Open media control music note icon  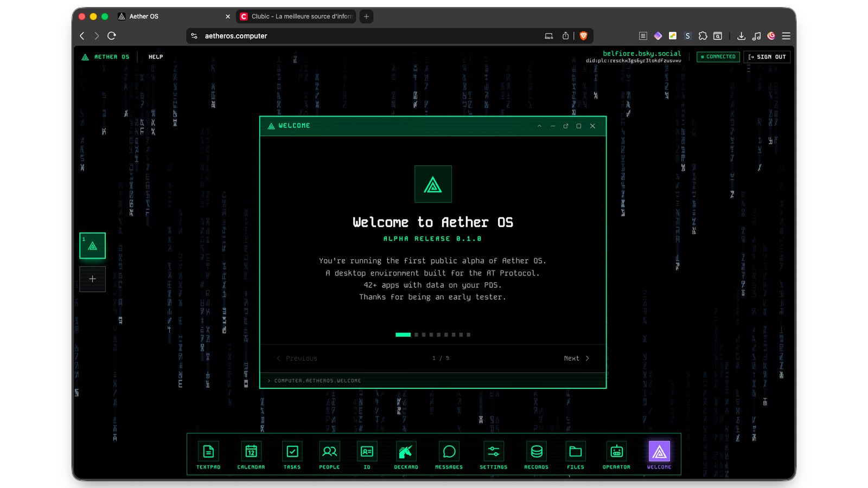pos(756,36)
